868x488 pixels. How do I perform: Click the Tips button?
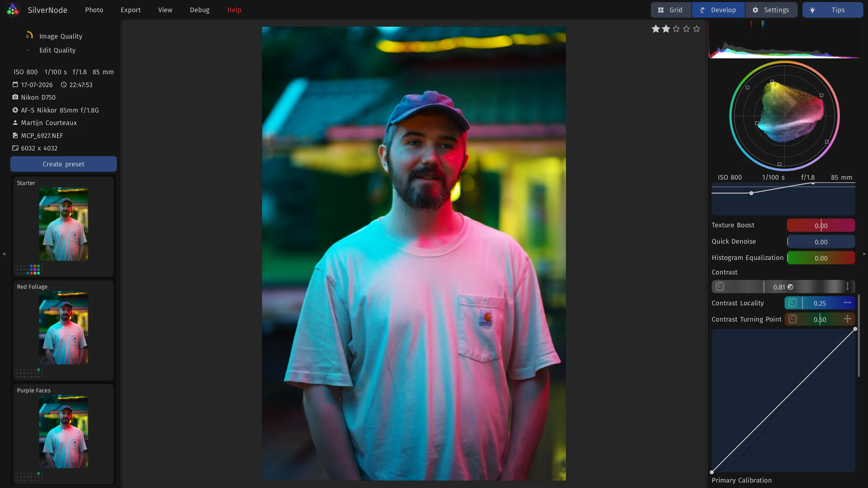[832, 10]
